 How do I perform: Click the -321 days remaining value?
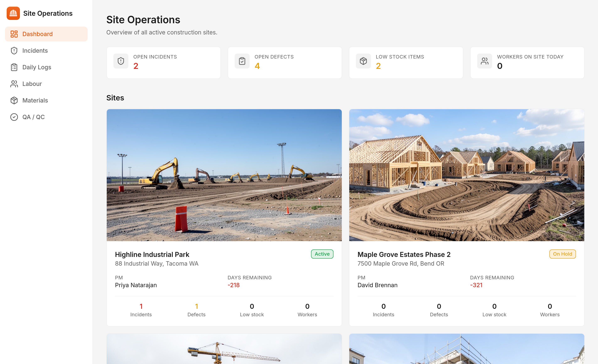click(x=476, y=285)
